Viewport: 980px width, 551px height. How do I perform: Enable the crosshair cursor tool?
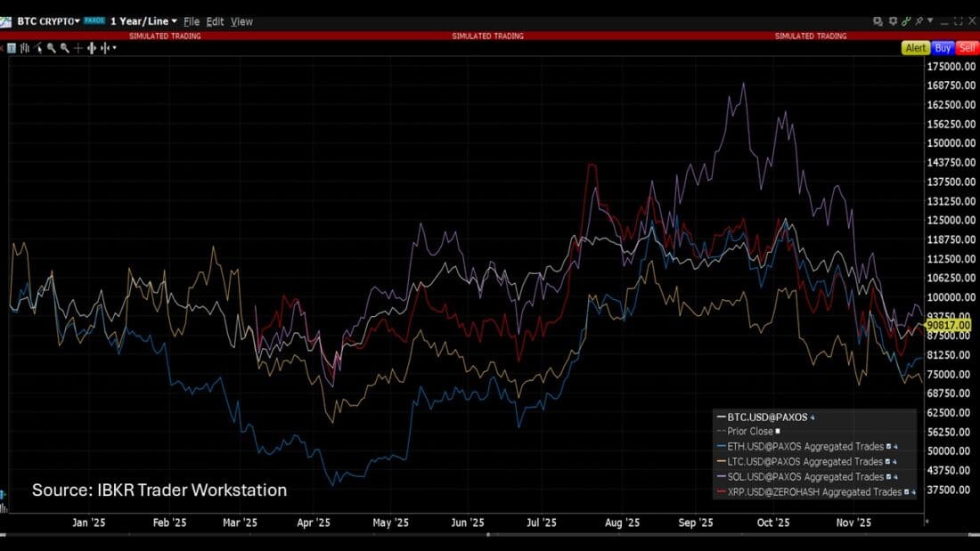(x=78, y=48)
